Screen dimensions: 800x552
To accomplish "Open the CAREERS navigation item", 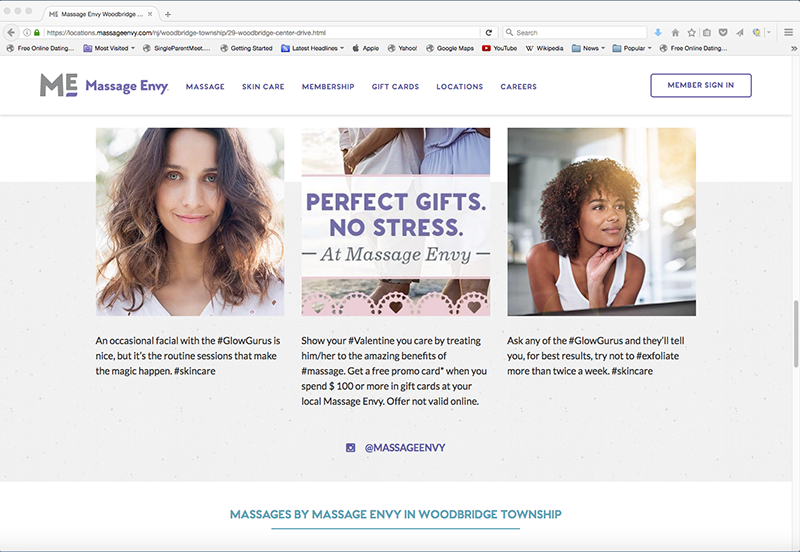I will [518, 87].
